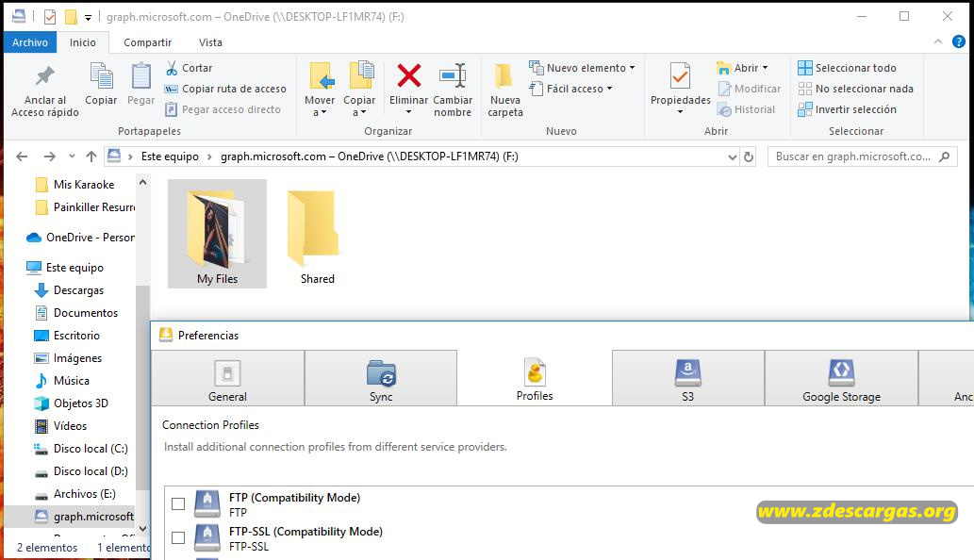Click the Pegar clipboard icon
Screen dimensions: 974x560
141,76
